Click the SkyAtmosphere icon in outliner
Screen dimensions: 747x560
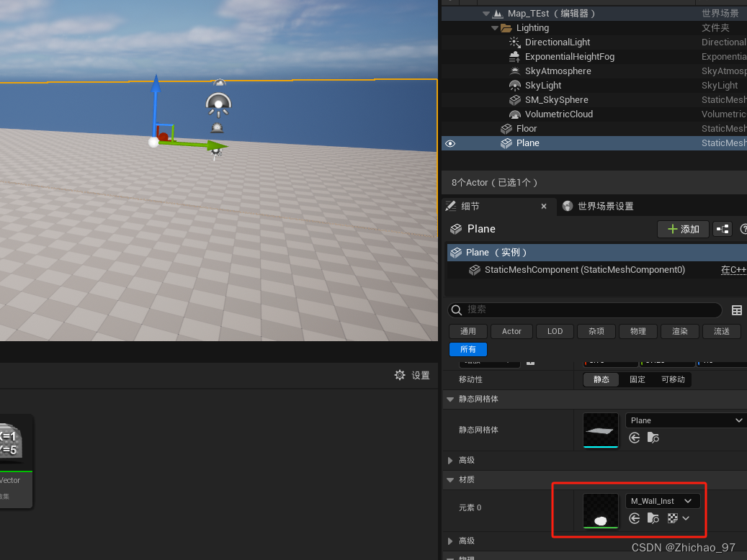514,71
